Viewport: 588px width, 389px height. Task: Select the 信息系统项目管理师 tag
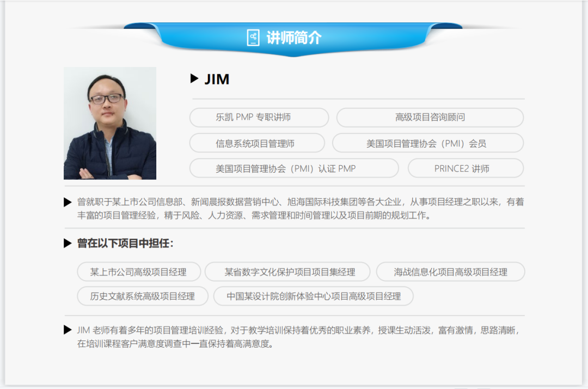tap(257, 143)
